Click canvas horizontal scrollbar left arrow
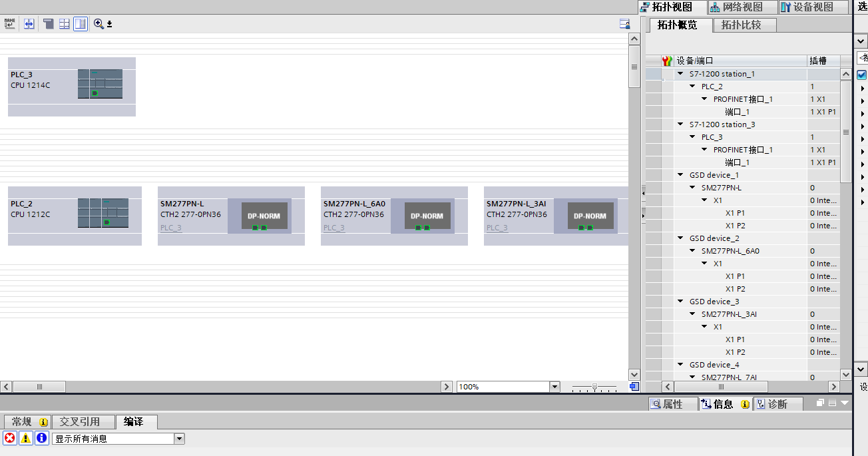Viewport: 868px width, 456px height. tap(5, 387)
